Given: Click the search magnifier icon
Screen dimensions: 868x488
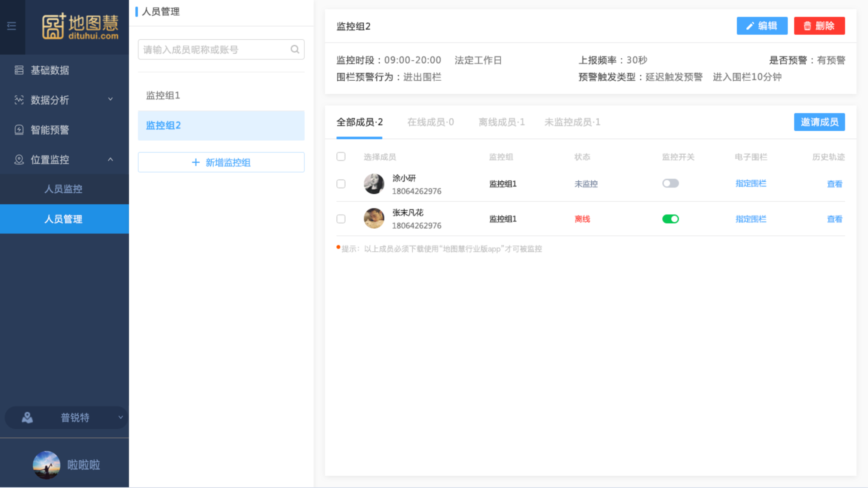Looking at the screenshot, I should tap(295, 49).
